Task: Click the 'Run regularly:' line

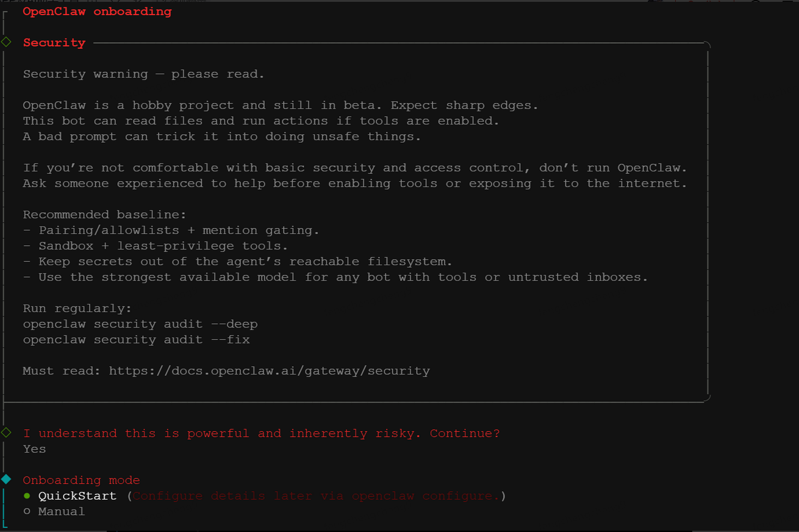Action: click(x=77, y=309)
